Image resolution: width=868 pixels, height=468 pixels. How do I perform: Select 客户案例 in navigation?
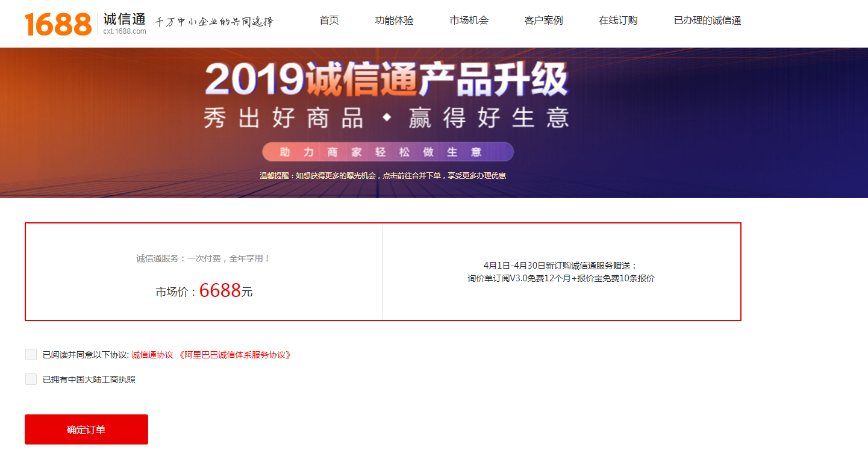(543, 20)
